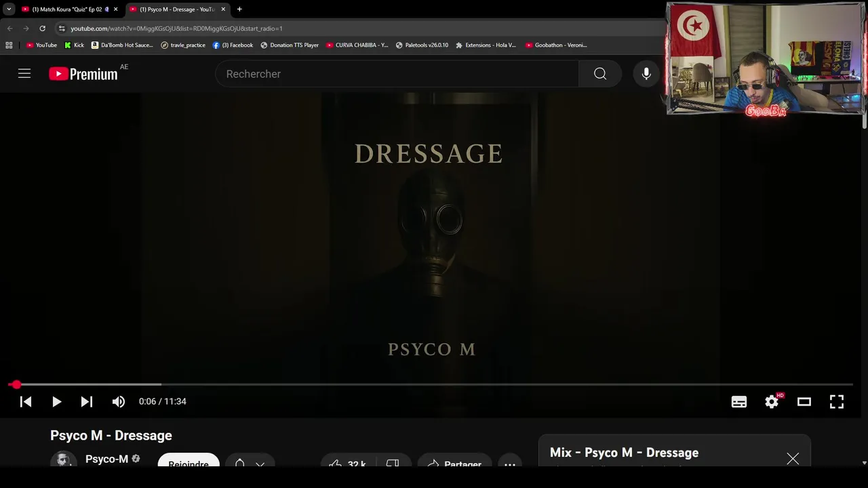Screen dimensions: 868x488
Task: Click the Partager share button
Action: pyautogui.click(x=454, y=460)
